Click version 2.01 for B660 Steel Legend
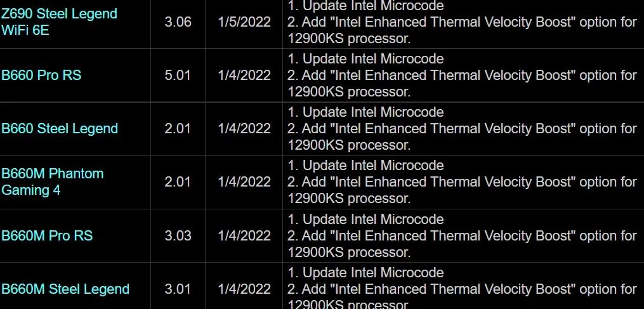 click(178, 129)
